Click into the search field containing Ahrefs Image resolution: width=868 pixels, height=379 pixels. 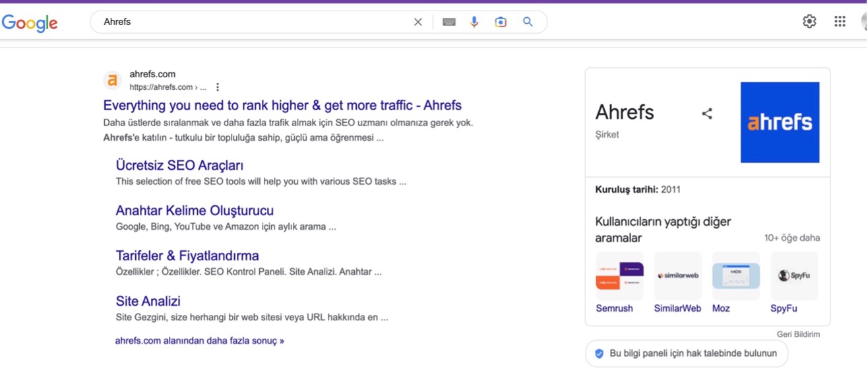(x=251, y=22)
